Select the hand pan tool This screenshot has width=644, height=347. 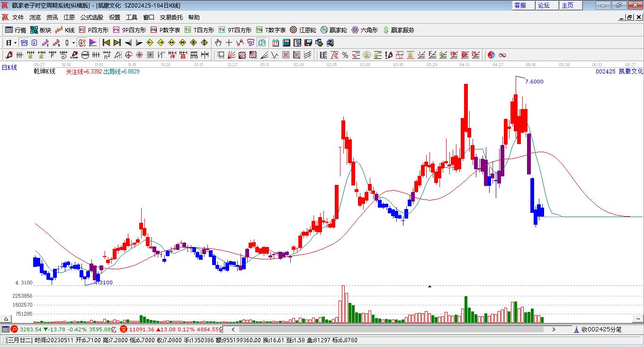point(218,43)
